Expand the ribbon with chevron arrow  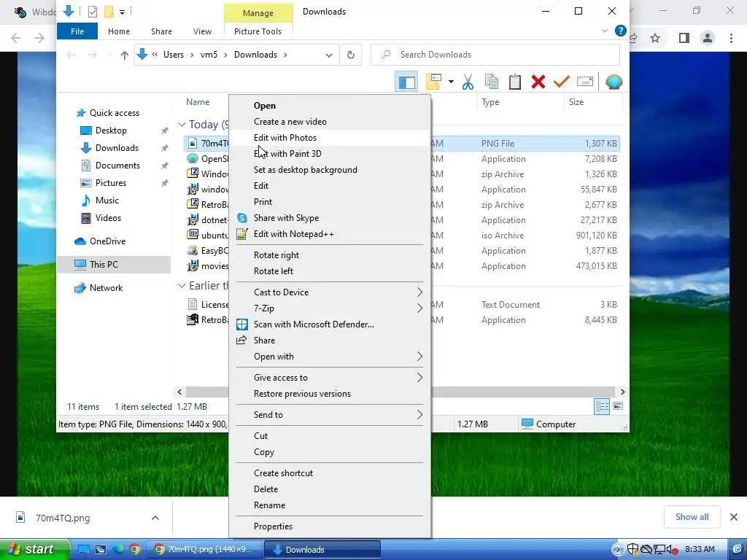pyautogui.click(x=605, y=31)
